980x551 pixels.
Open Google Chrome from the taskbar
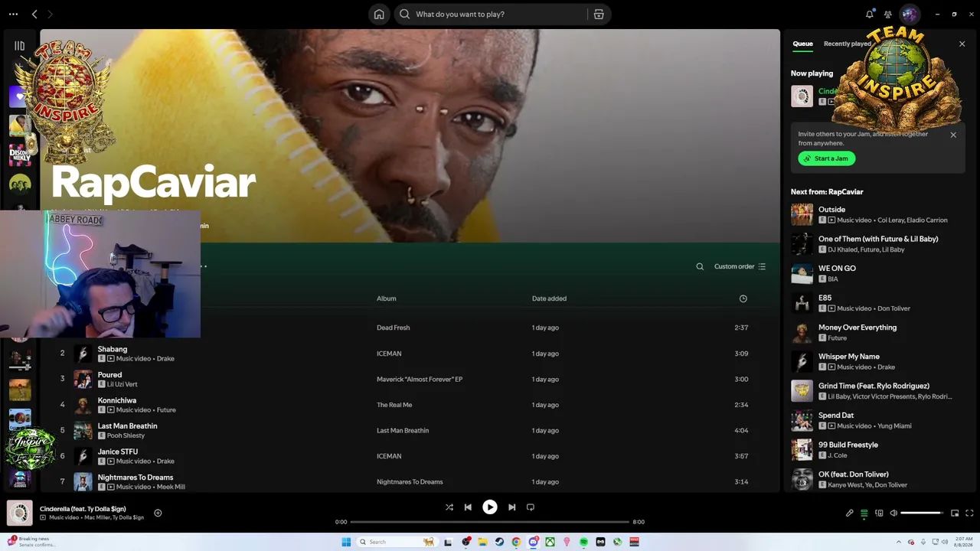(516, 542)
